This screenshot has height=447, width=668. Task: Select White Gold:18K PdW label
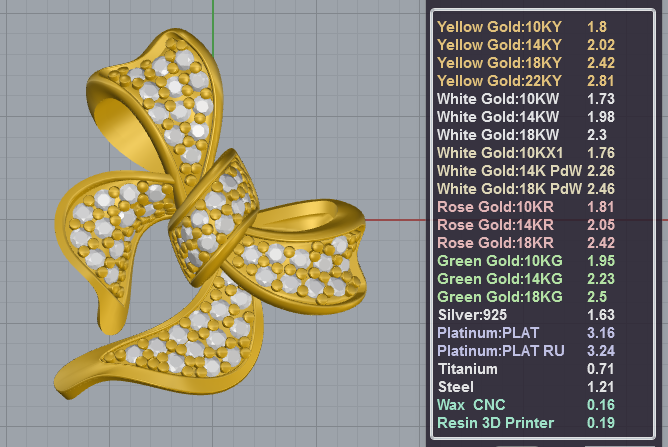point(510,189)
